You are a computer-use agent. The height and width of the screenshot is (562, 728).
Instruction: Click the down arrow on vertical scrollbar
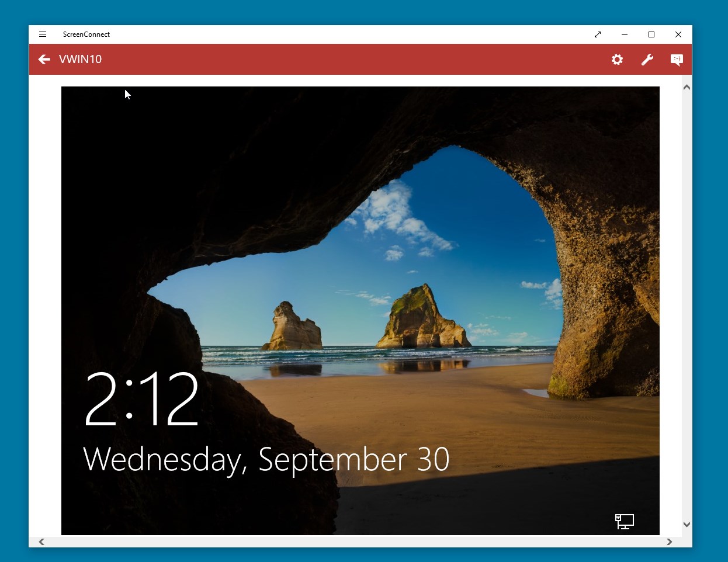click(x=687, y=525)
